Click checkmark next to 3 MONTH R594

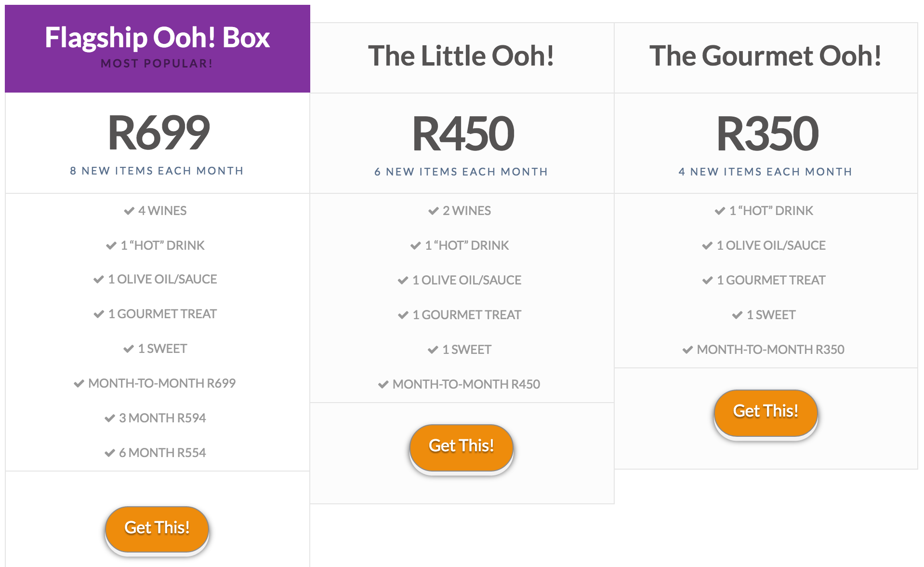tap(110, 418)
